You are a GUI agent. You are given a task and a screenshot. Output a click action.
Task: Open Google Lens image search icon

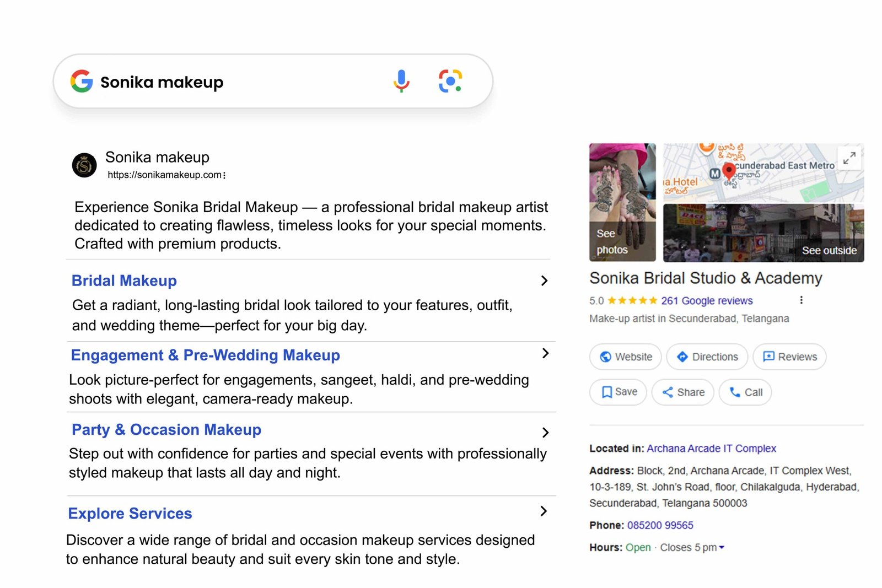point(450,81)
